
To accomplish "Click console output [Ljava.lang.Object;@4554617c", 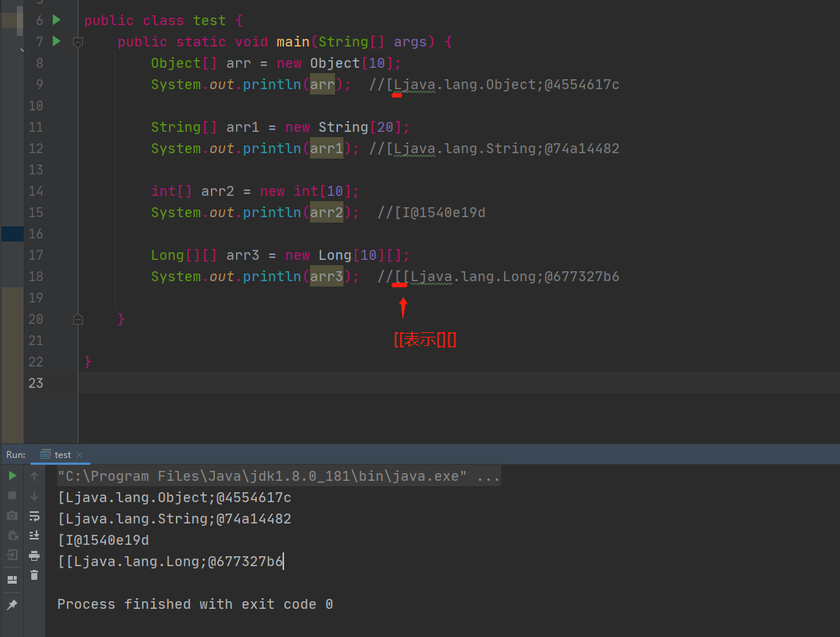I will (174, 498).
